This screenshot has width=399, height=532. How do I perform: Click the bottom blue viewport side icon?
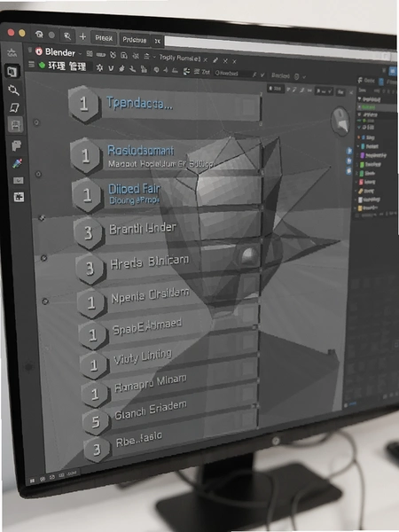348,171
